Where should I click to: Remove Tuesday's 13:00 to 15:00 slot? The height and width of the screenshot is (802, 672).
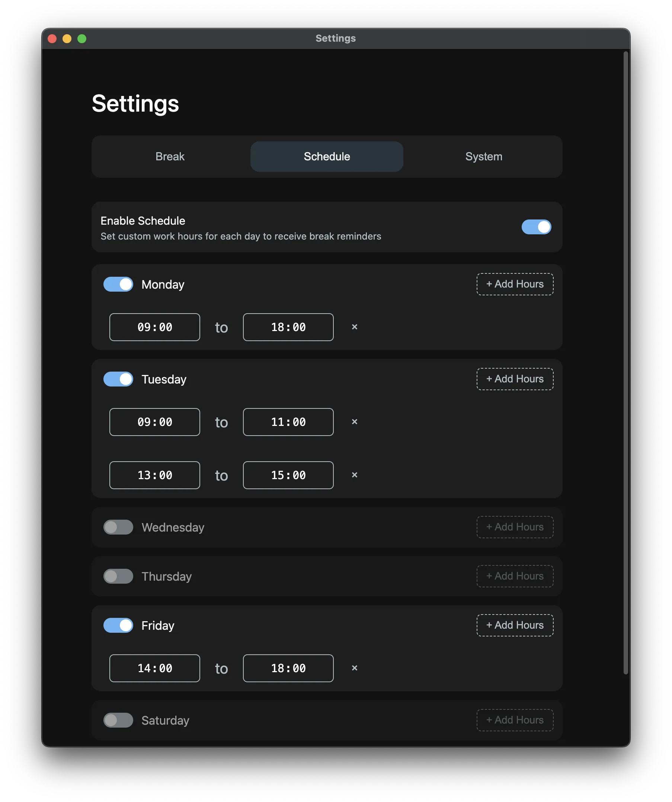[x=354, y=475]
